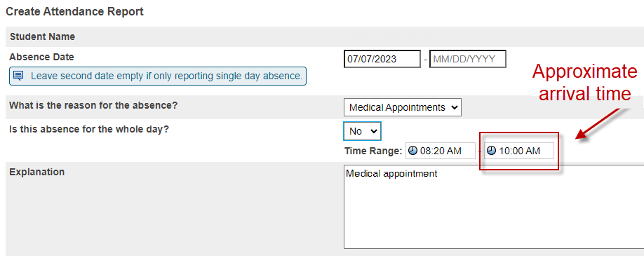Image resolution: width=644 pixels, height=258 pixels.
Task: Open the Medical Appointments reason dropdown
Action: click(x=403, y=107)
